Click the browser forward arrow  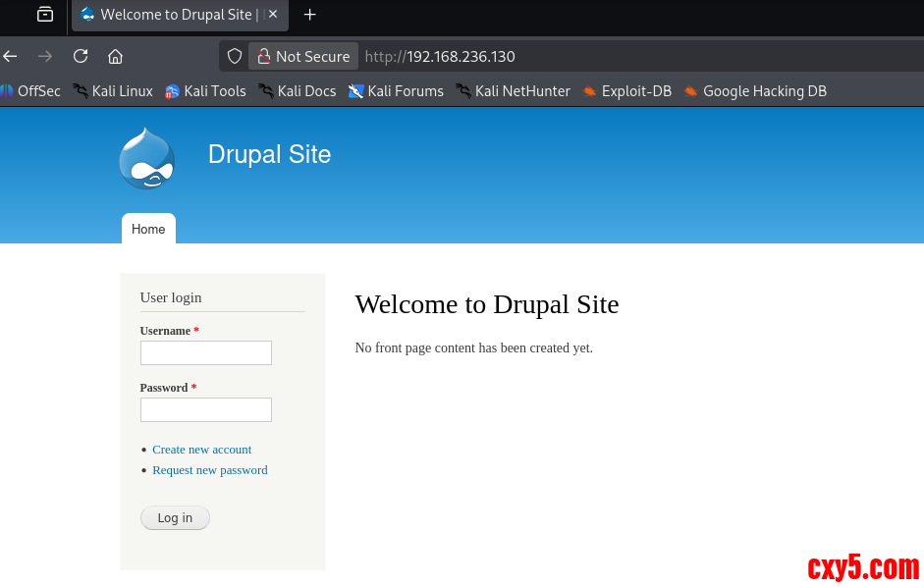tap(45, 57)
